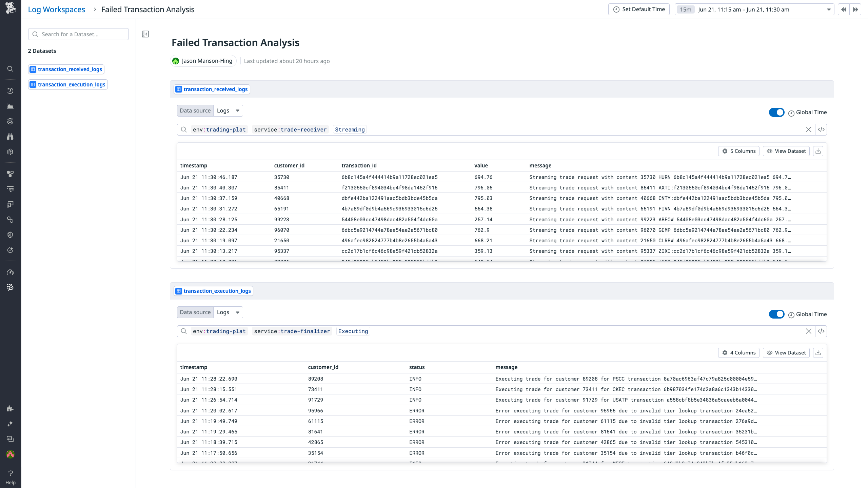Select the binoculars Watchdog icon in sidebar

10,136
